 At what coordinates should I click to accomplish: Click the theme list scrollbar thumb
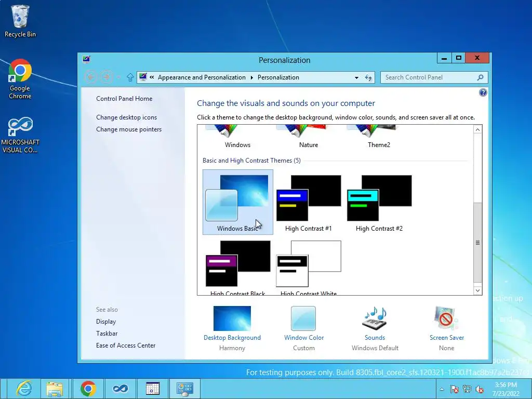[478, 243]
